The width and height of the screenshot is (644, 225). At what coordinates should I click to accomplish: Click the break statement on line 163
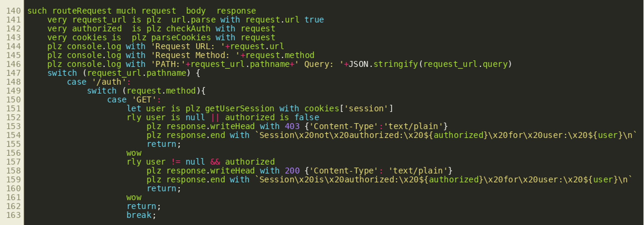(x=139, y=215)
